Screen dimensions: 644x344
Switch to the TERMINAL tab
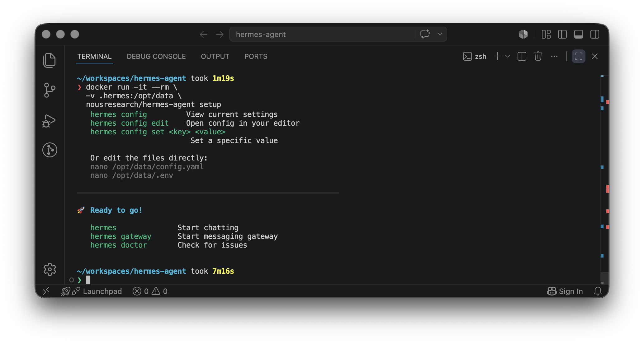[94, 56]
